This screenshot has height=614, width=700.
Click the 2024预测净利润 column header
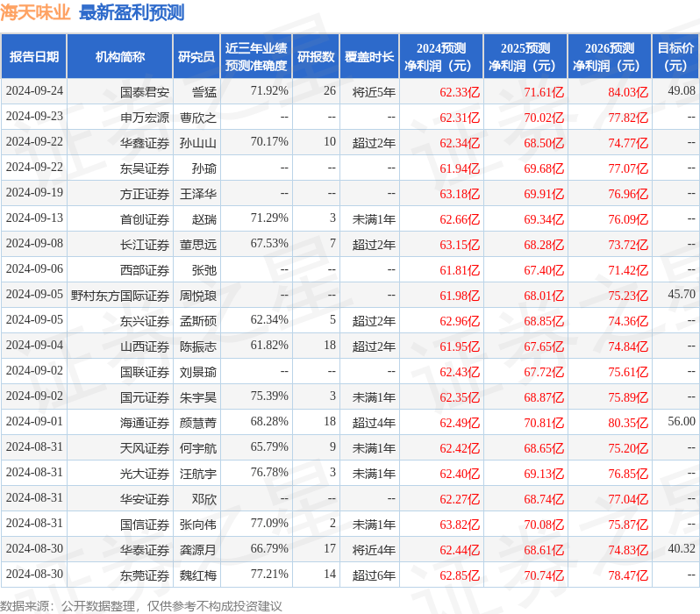coord(441,57)
